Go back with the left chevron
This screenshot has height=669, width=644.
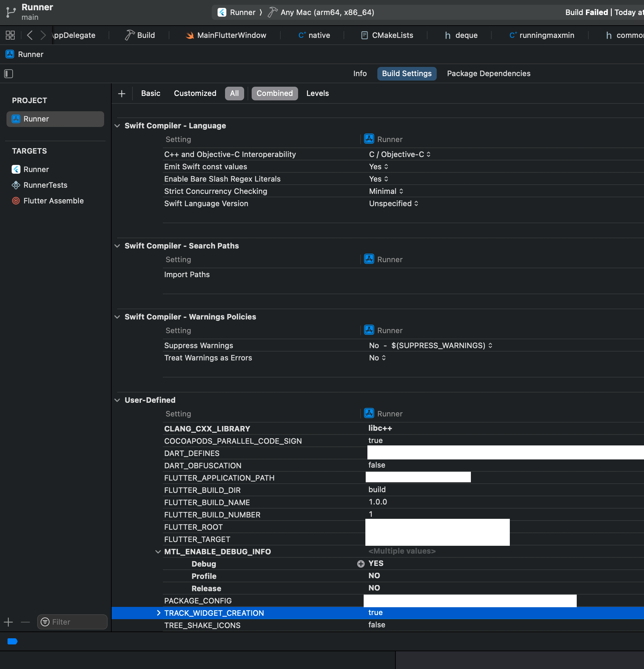30,35
